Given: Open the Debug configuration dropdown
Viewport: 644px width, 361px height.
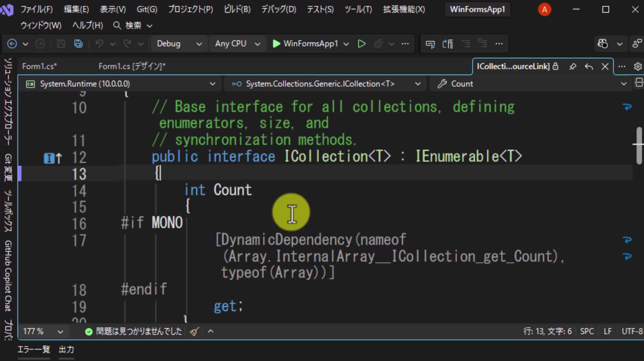Looking at the screenshot, I should tap(179, 44).
